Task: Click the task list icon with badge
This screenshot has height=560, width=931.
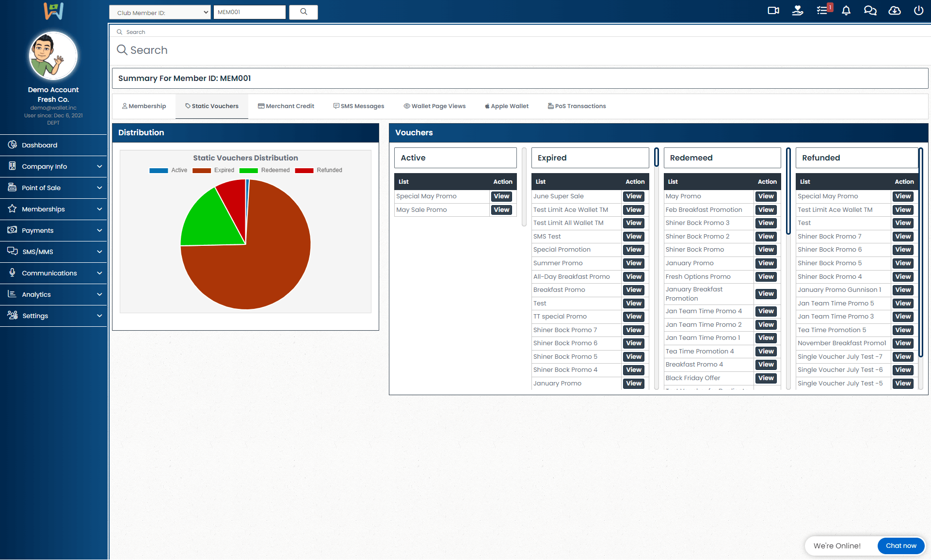Action: [x=822, y=11]
